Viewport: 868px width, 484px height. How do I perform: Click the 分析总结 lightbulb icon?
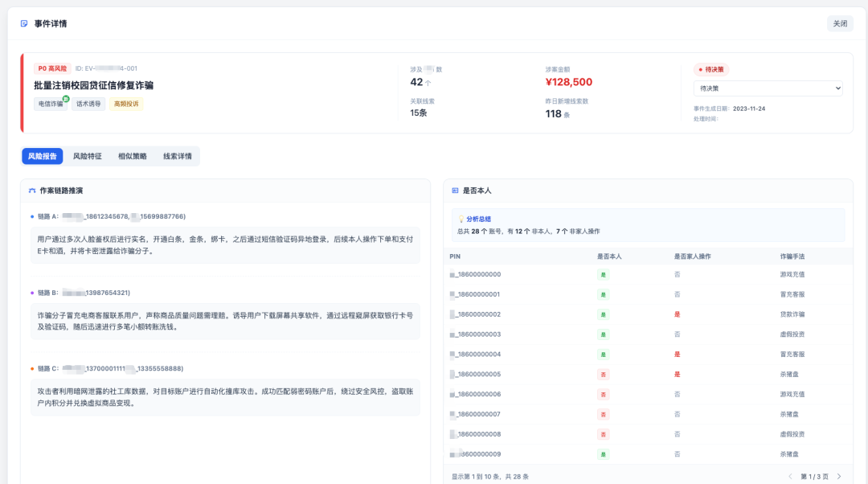(x=461, y=219)
